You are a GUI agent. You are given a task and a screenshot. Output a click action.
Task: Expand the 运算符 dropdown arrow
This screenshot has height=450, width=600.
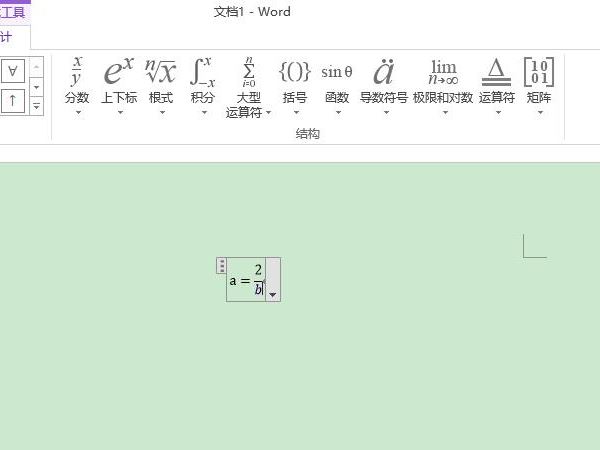click(x=498, y=112)
